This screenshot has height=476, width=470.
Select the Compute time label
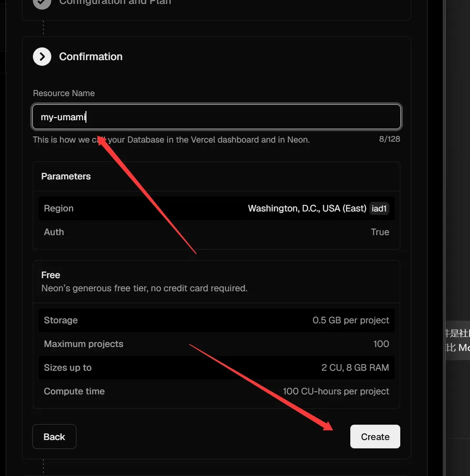(x=75, y=391)
